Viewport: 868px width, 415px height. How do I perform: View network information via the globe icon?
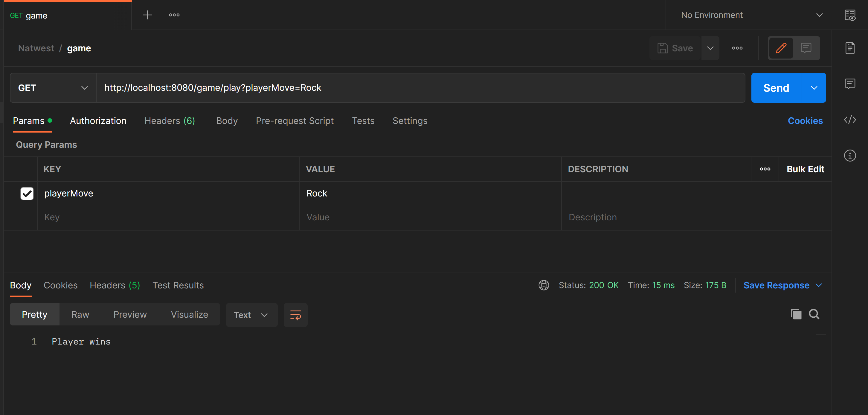(x=544, y=285)
